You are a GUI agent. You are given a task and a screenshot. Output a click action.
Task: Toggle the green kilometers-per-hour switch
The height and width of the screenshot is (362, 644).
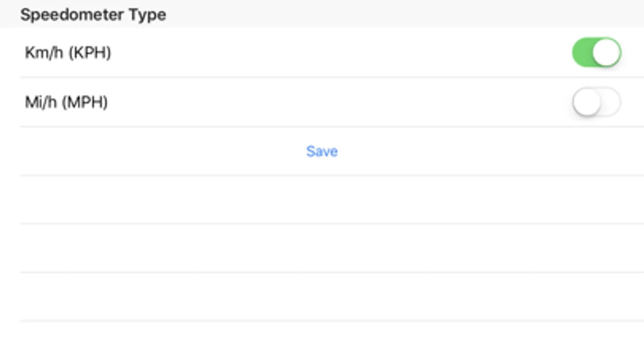point(596,52)
